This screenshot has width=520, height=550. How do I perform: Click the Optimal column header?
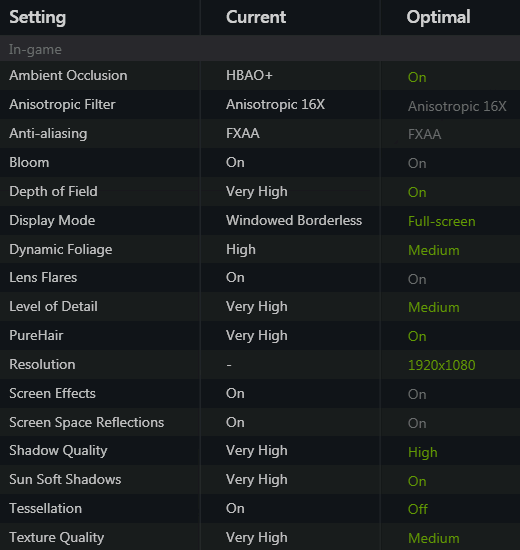(x=438, y=17)
